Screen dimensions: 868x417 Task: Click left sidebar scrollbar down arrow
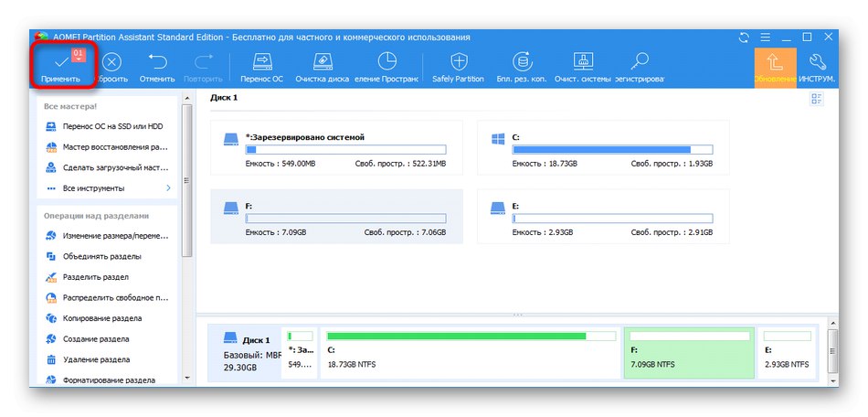[x=187, y=379]
